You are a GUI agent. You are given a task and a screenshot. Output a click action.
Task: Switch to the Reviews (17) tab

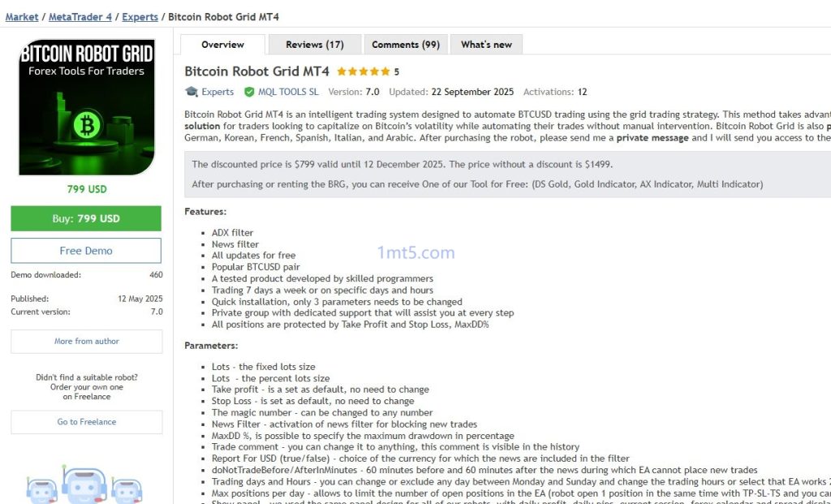(x=314, y=45)
